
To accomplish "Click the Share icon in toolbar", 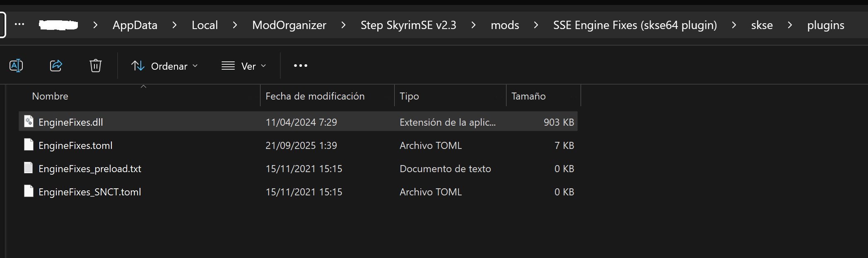I will tap(56, 66).
